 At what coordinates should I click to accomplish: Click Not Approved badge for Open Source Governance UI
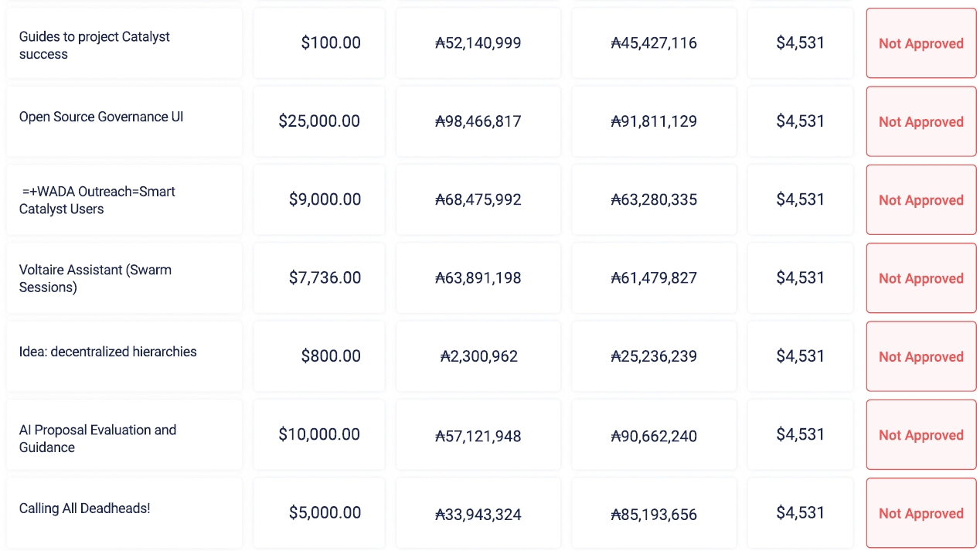pyautogui.click(x=920, y=122)
